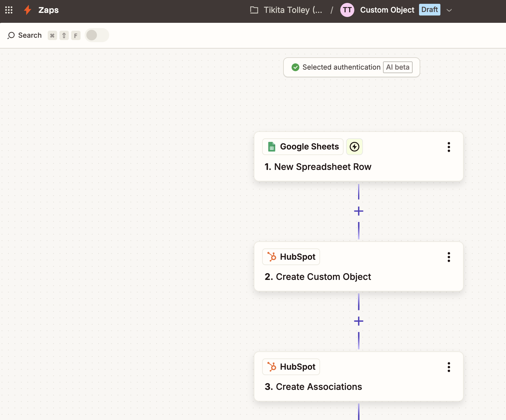This screenshot has height=420, width=506.
Task: Open step 1 New Spreadsheet Row
Action: tap(359, 156)
